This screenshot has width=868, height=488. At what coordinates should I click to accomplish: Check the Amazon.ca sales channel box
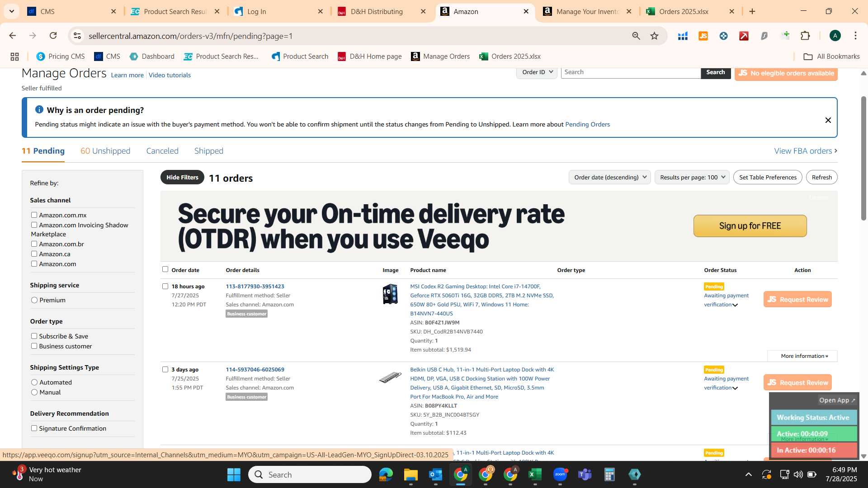click(x=34, y=254)
